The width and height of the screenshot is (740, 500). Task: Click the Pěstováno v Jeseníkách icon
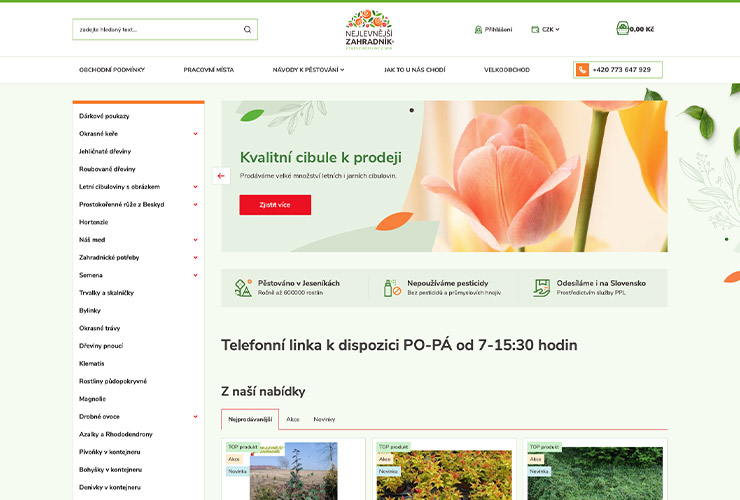pyautogui.click(x=243, y=288)
